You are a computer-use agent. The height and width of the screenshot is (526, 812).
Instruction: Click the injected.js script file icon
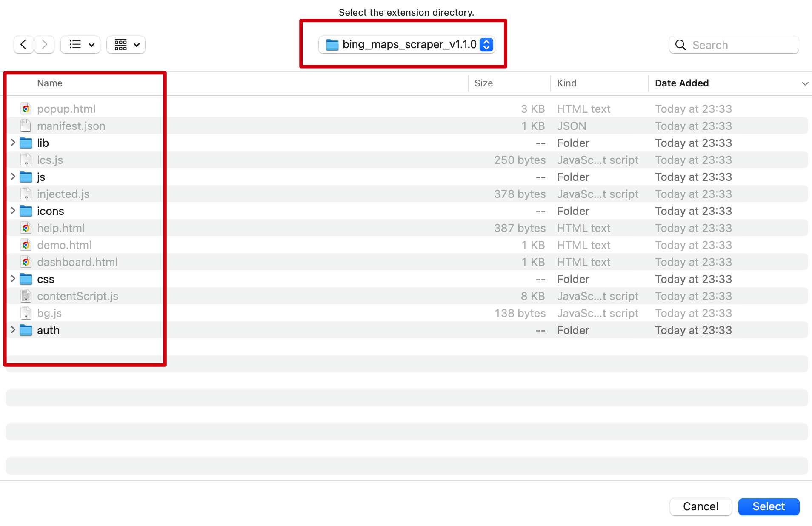click(26, 194)
